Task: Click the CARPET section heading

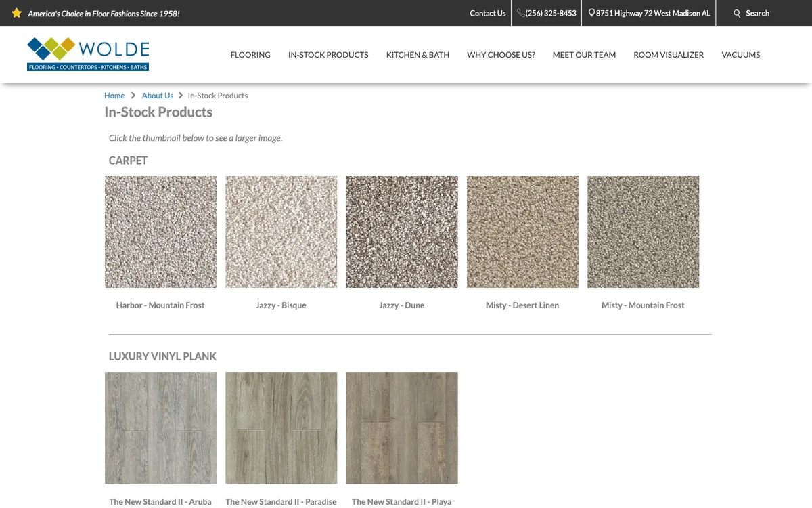Action: [x=128, y=161]
